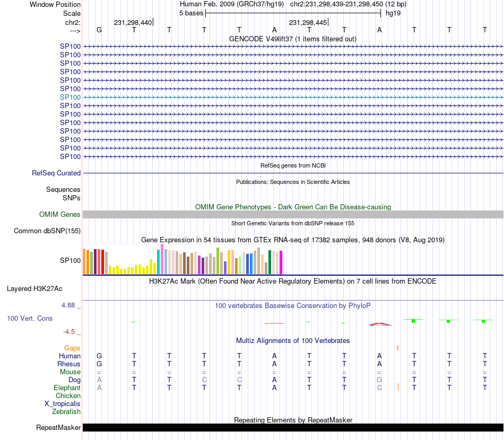This screenshot has width=504, height=440.
Task: Open Short Genetic Variants from dbSNP title
Action: click(293, 223)
